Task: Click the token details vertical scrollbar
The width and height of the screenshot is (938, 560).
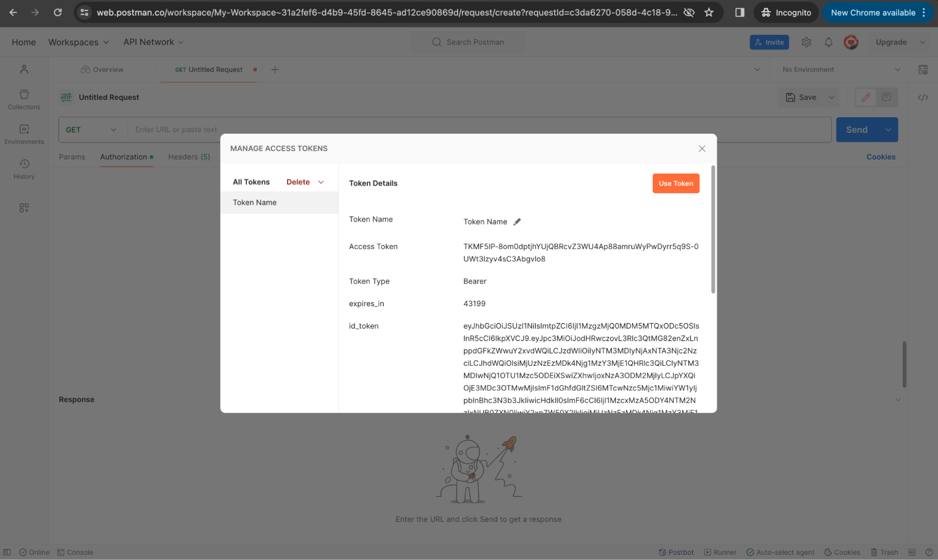Action: point(713,230)
